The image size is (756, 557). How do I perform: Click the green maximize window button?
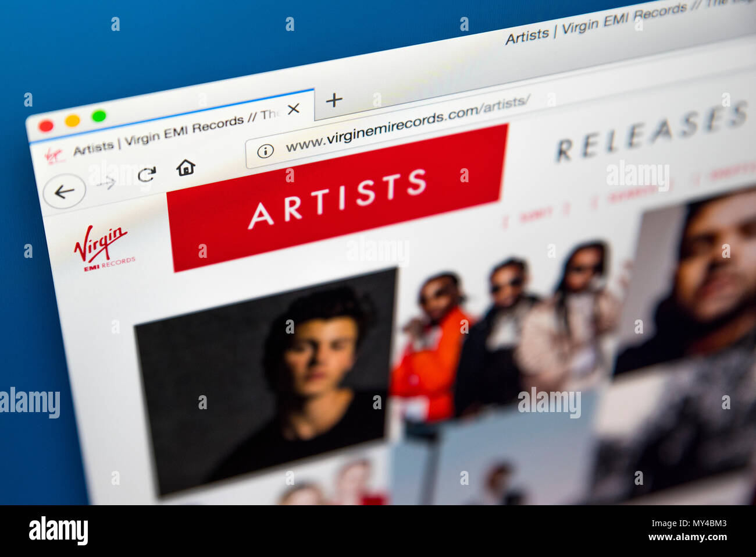pos(99,116)
